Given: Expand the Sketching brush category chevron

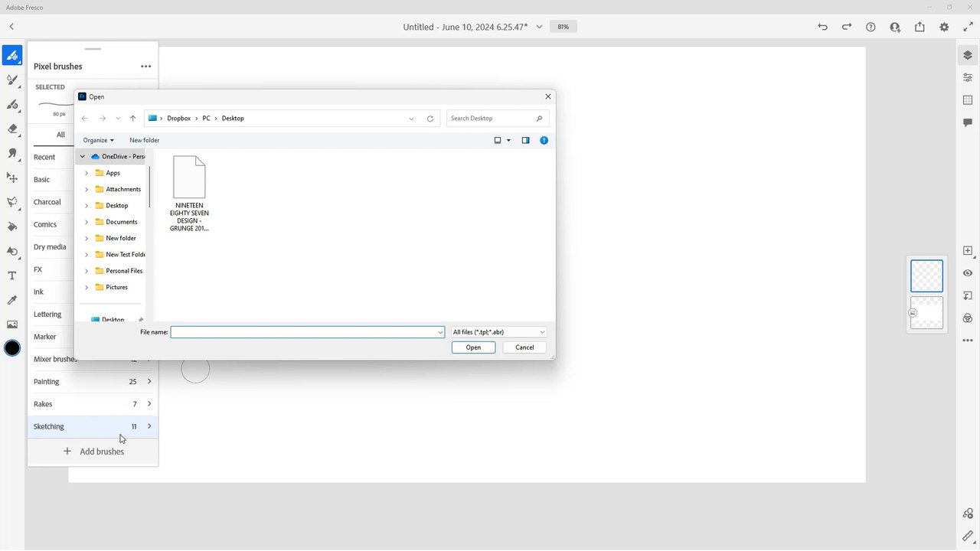Looking at the screenshot, I should click(x=149, y=426).
